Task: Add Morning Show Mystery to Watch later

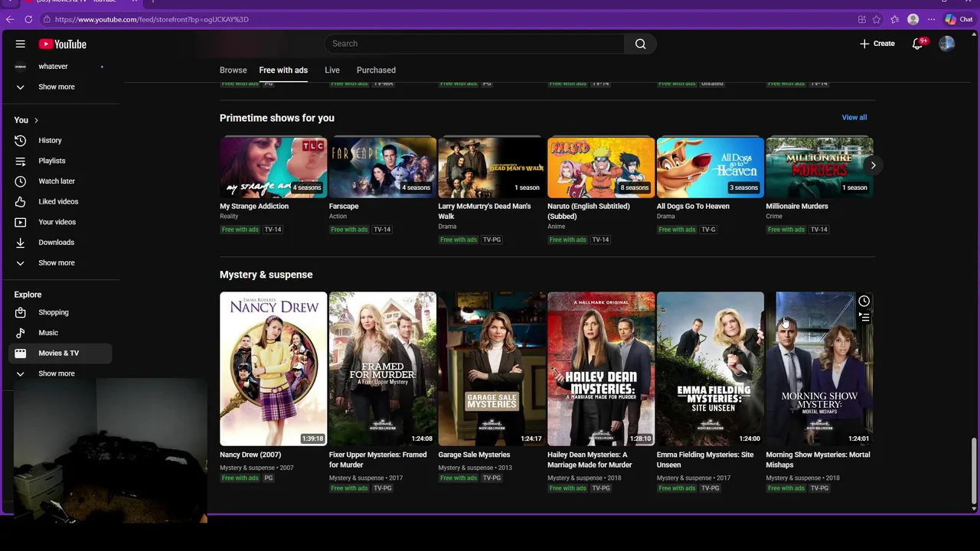Action: 864,302
